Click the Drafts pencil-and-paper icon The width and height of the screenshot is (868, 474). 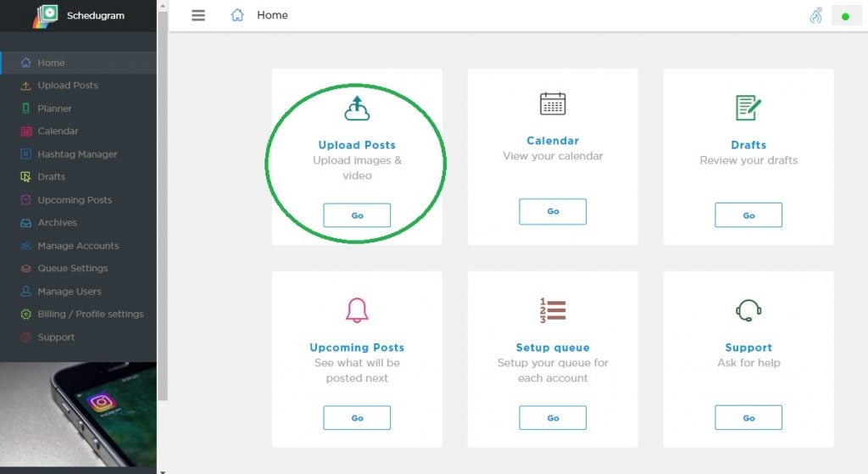pyautogui.click(x=748, y=108)
